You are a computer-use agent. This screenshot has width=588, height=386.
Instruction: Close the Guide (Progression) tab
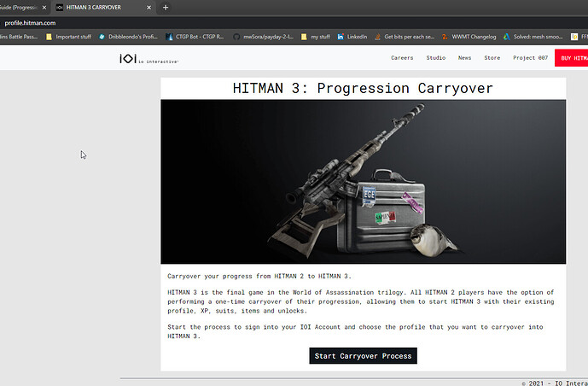(x=44, y=7)
